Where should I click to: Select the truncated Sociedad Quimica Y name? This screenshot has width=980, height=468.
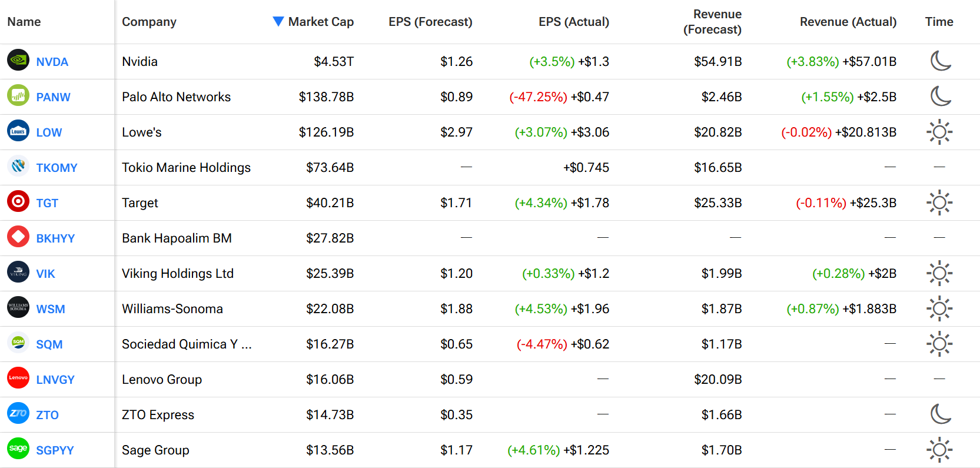pyautogui.click(x=187, y=344)
